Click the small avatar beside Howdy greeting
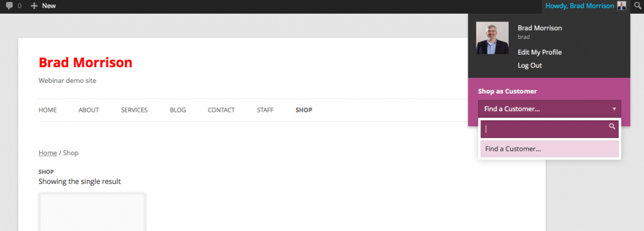The width and height of the screenshot is (644, 231). coord(621,6)
